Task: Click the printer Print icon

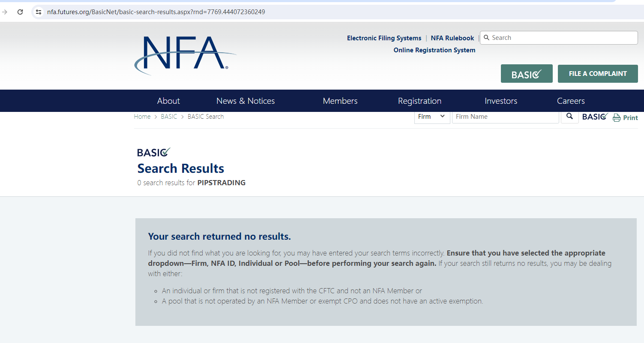Action: (617, 118)
